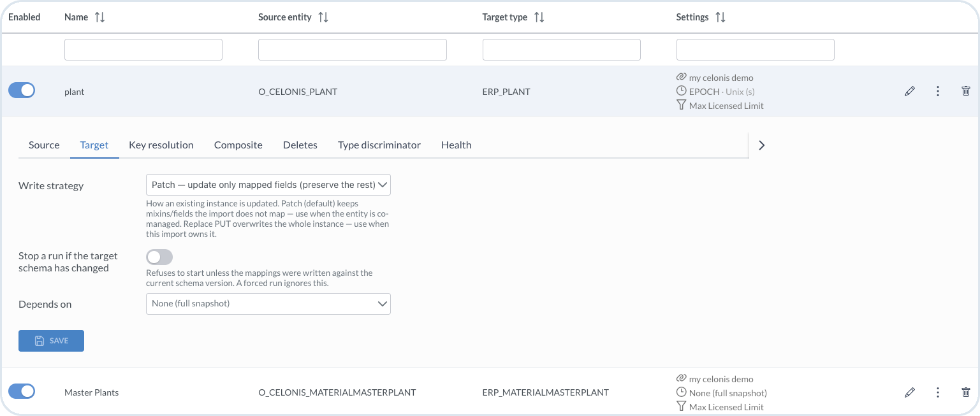Edit the Master Plants row

click(x=910, y=392)
